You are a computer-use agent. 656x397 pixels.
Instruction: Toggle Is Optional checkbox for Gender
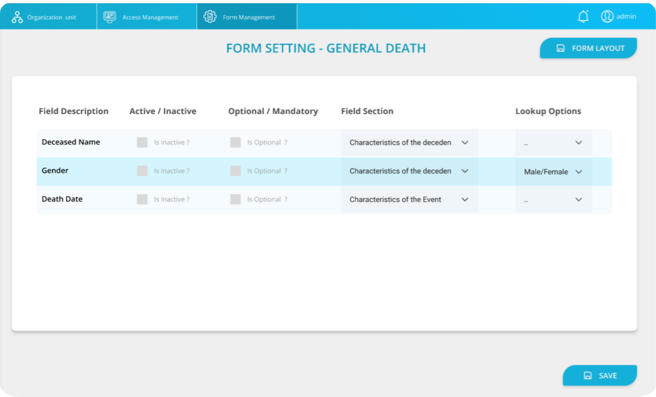[x=236, y=171]
